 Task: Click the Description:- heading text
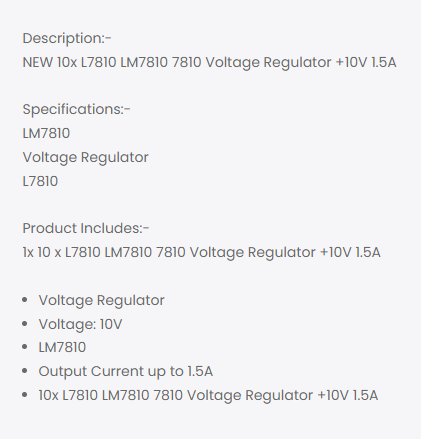[67, 38]
